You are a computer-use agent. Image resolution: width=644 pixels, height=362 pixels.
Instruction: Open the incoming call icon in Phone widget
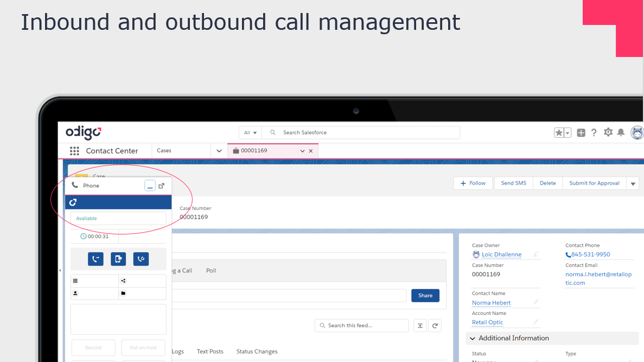(141, 259)
